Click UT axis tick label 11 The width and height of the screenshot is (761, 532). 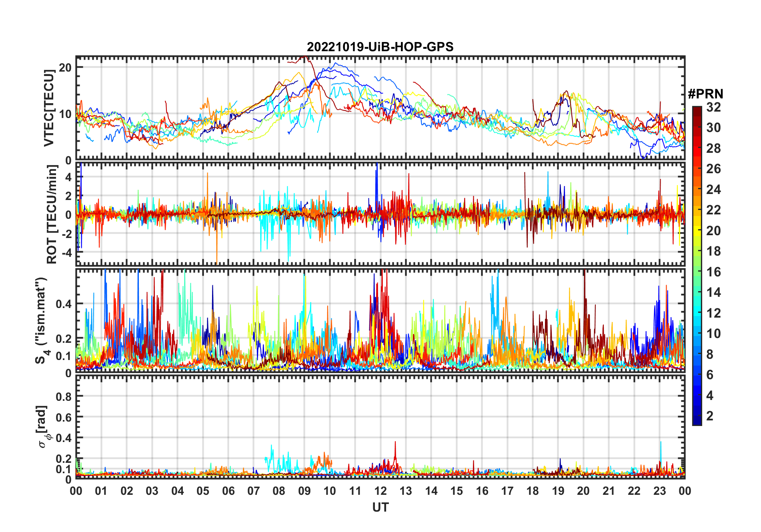click(355, 491)
